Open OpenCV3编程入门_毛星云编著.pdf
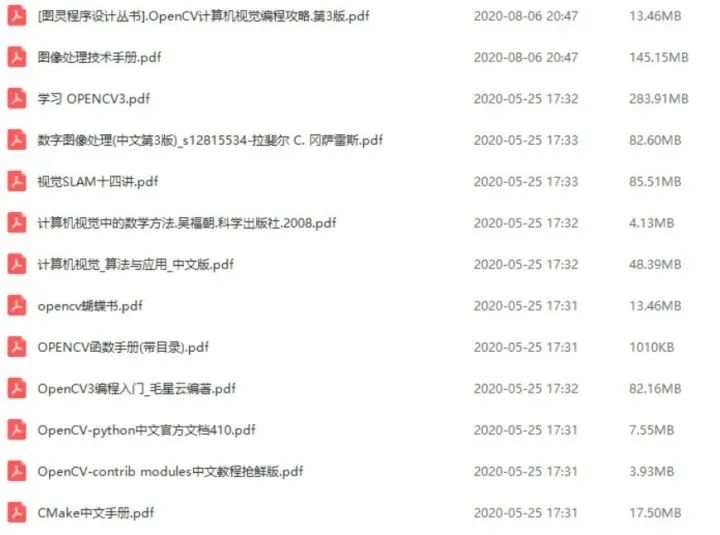The width and height of the screenshot is (720, 535). pyautogui.click(x=136, y=389)
